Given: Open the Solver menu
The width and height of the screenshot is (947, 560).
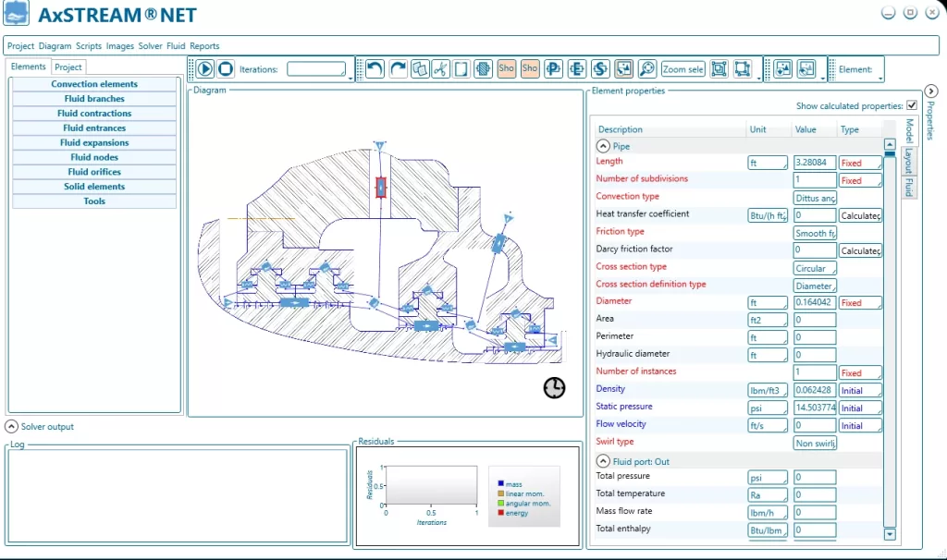Looking at the screenshot, I should 150,45.
